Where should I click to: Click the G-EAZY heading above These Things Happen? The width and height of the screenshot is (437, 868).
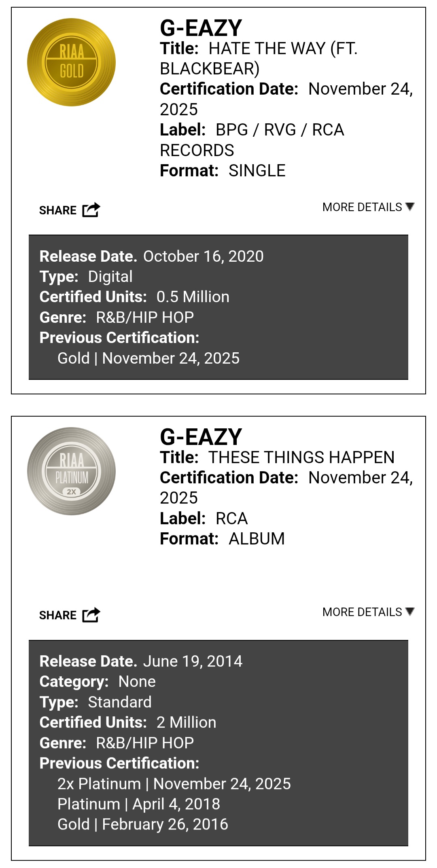201,437
